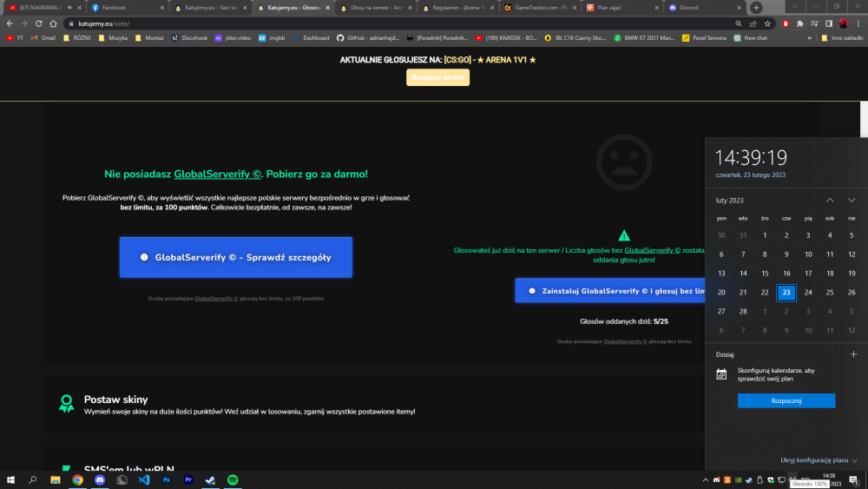
Task: Open the Inne zakładki bookmarks folder
Action: pyautogui.click(x=842, y=38)
